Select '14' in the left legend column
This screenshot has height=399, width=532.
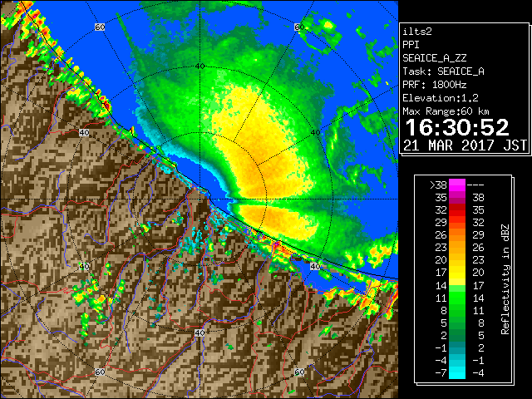441,285
